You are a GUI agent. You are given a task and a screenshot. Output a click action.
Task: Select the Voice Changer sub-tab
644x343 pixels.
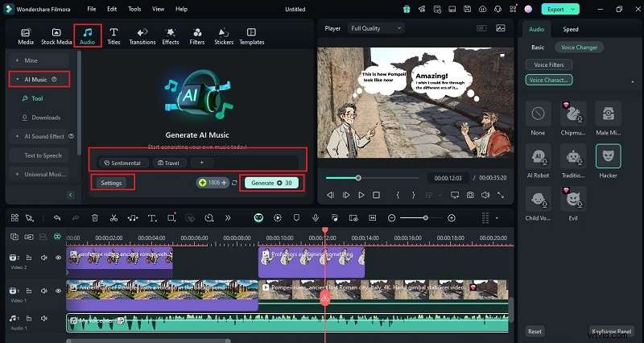coord(579,48)
